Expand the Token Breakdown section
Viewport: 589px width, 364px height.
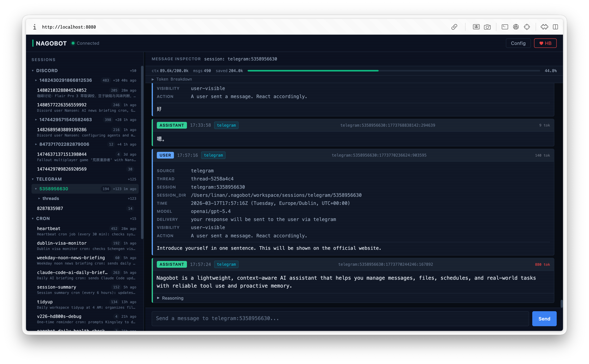click(172, 79)
